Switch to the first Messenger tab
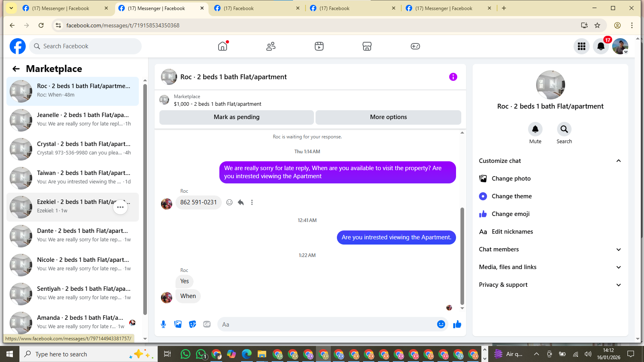The image size is (644, 362). 64,8
